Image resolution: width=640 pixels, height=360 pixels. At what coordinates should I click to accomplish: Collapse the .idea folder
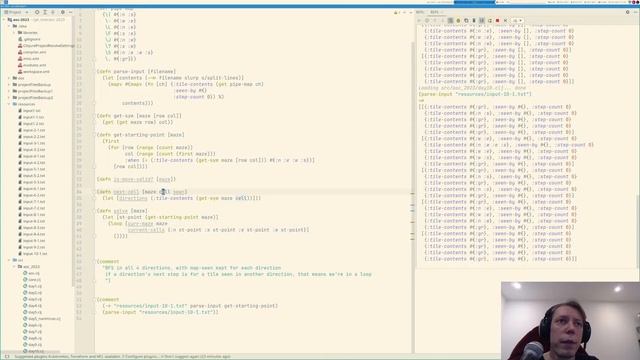pos(9,26)
